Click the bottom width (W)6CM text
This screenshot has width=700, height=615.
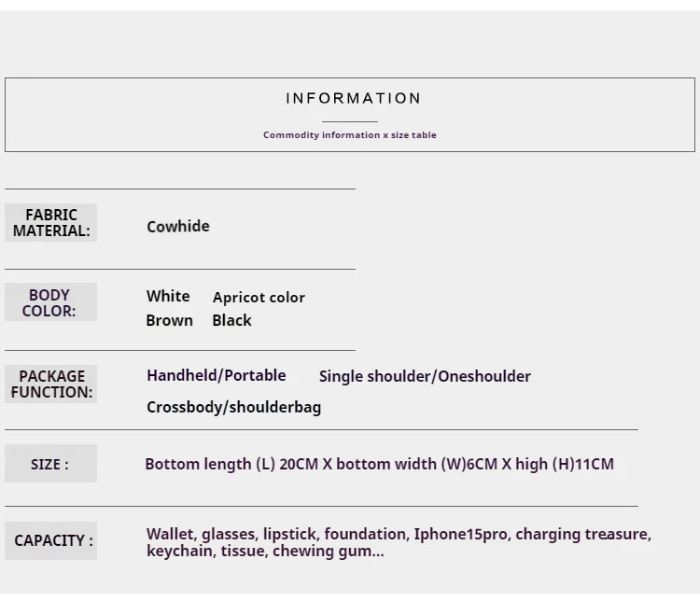[x=417, y=464]
